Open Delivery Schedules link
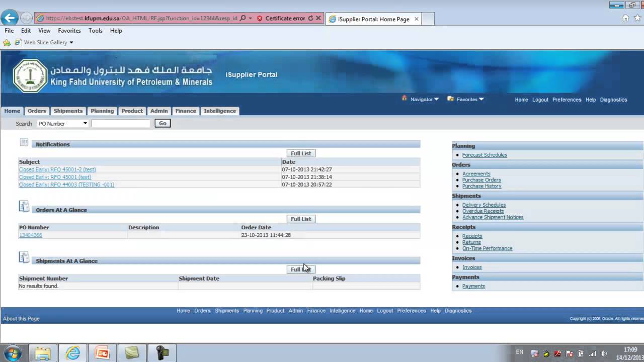Image resolution: width=644 pixels, height=362 pixels. point(484,205)
